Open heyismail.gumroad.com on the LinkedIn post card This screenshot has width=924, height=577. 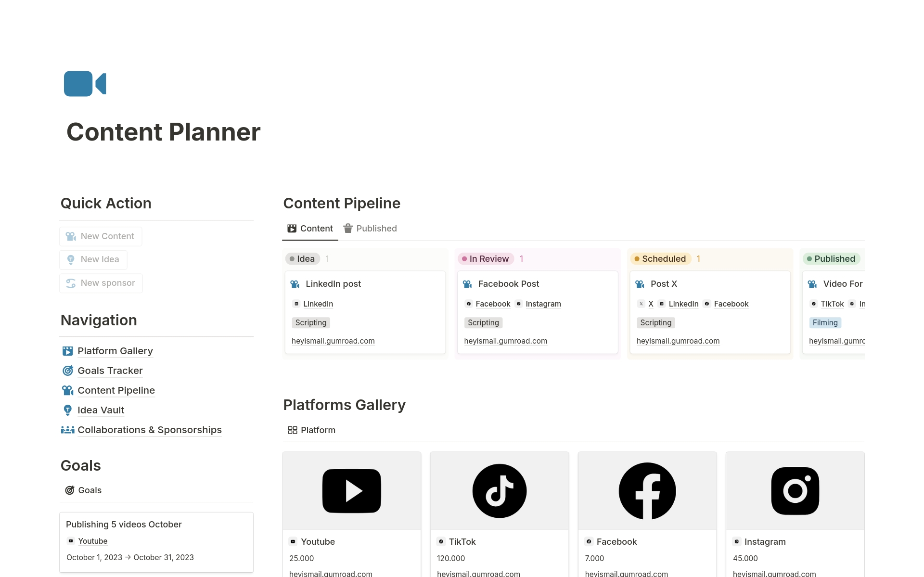pos(333,341)
